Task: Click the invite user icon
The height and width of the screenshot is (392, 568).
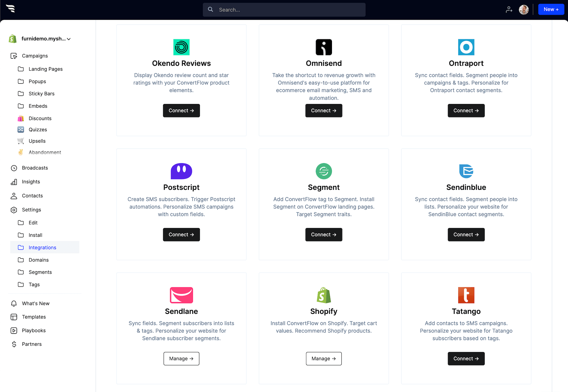Action: coord(509,10)
